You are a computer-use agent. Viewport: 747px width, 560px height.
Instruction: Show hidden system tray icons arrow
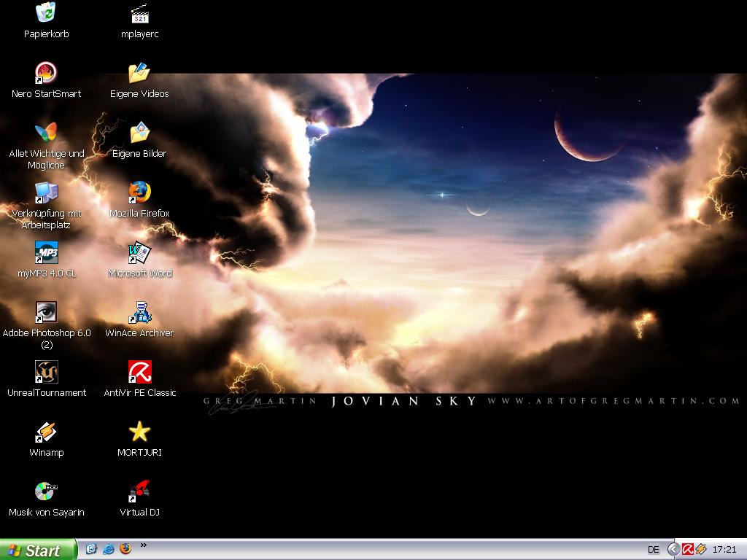point(673,549)
